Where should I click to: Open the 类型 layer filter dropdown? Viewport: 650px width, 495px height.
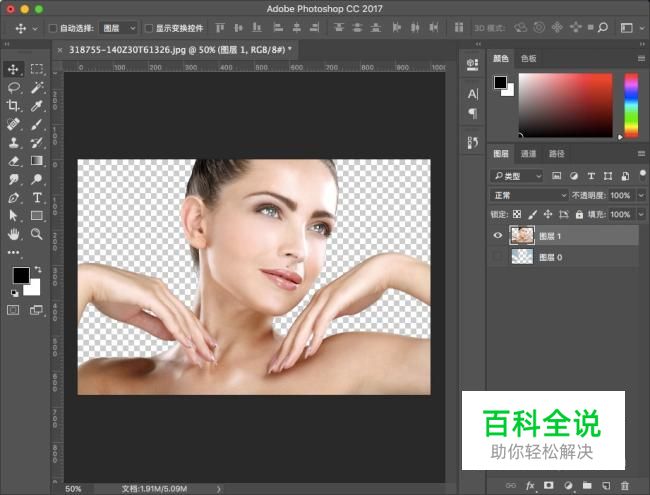(517, 176)
